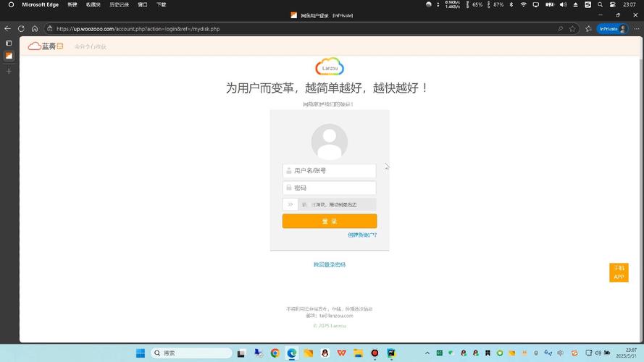Open QQ penguin app on the taskbar
644x362 pixels.
pyautogui.click(x=325, y=353)
